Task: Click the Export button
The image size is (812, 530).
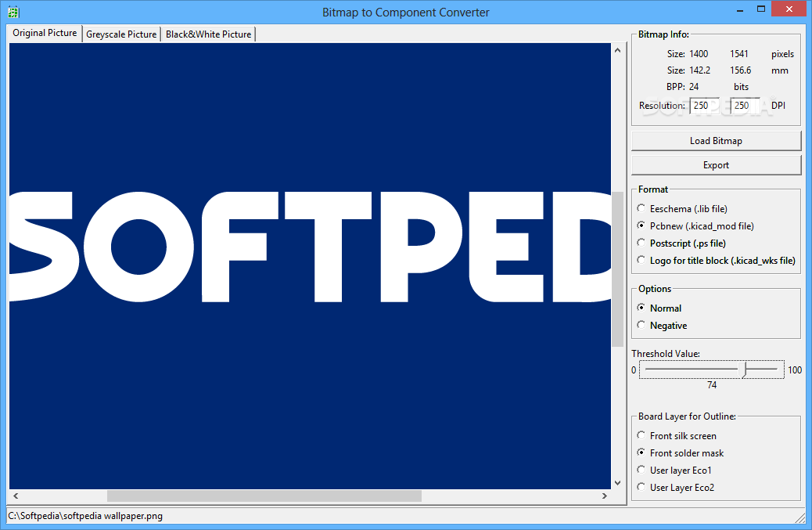Action: pyautogui.click(x=717, y=165)
